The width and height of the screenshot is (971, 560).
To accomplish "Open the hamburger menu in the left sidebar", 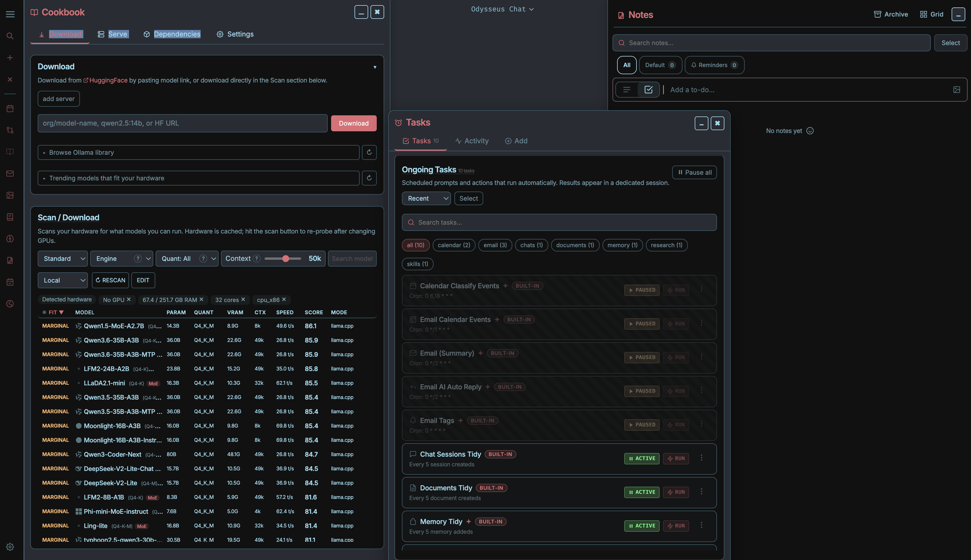I will [10, 14].
